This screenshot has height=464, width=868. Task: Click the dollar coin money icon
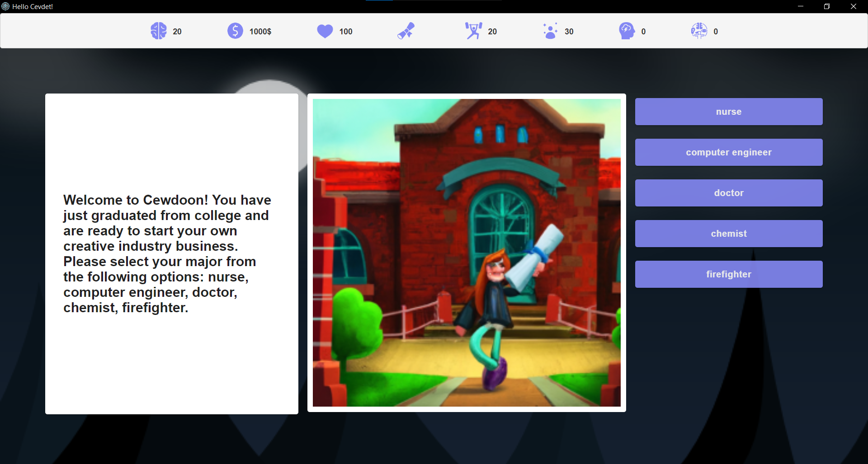coord(235,31)
